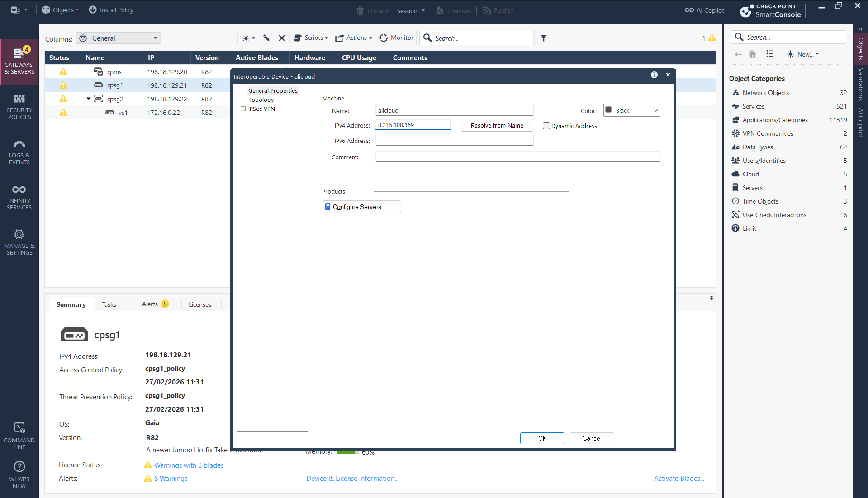Viewport: 868px width, 498px height.
Task: Select Topology in the dialog tree
Action: click(261, 100)
